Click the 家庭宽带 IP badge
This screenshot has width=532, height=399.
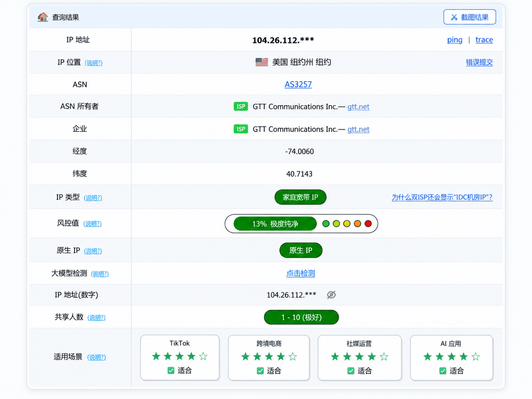pos(300,197)
